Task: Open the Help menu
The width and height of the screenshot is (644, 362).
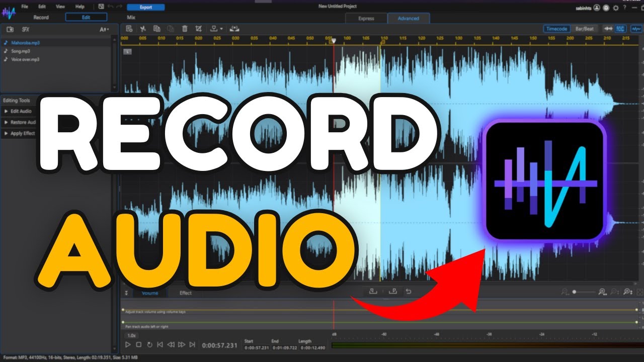Action: pyautogui.click(x=79, y=7)
